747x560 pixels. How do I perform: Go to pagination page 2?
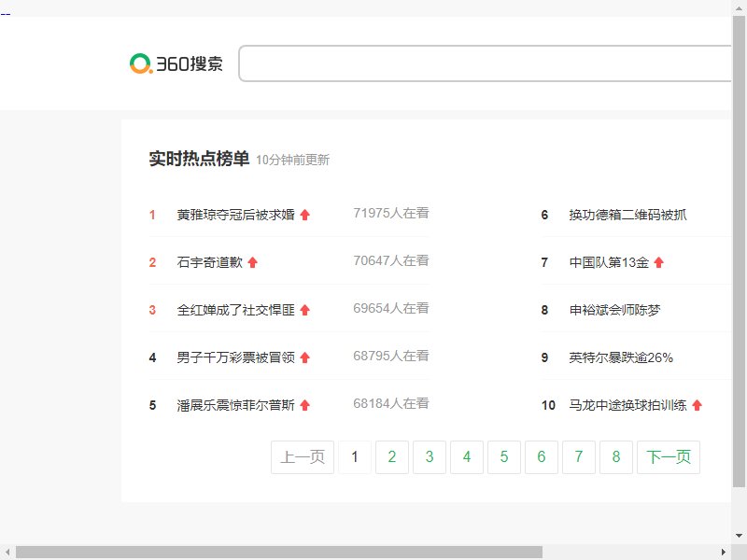tap(392, 457)
